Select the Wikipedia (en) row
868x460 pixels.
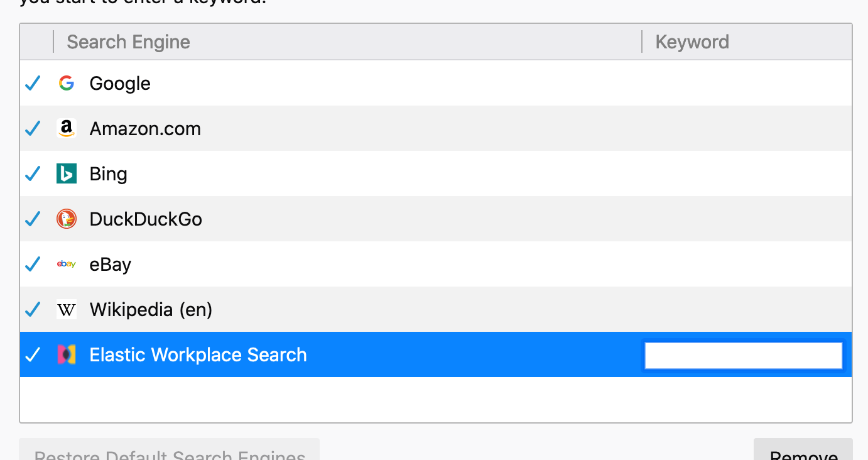coord(377,309)
